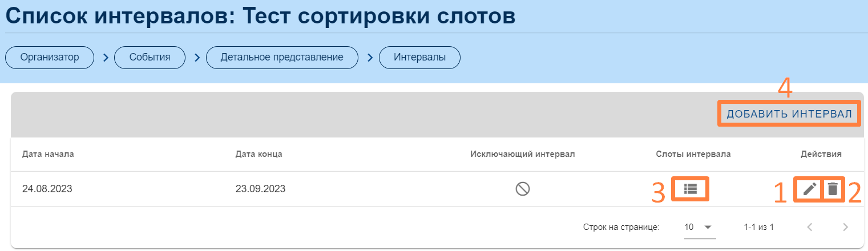Click the crossed-circle excluding interval icon
Image resolution: width=868 pixels, height=251 pixels.
pyautogui.click(x=523, y=189)
